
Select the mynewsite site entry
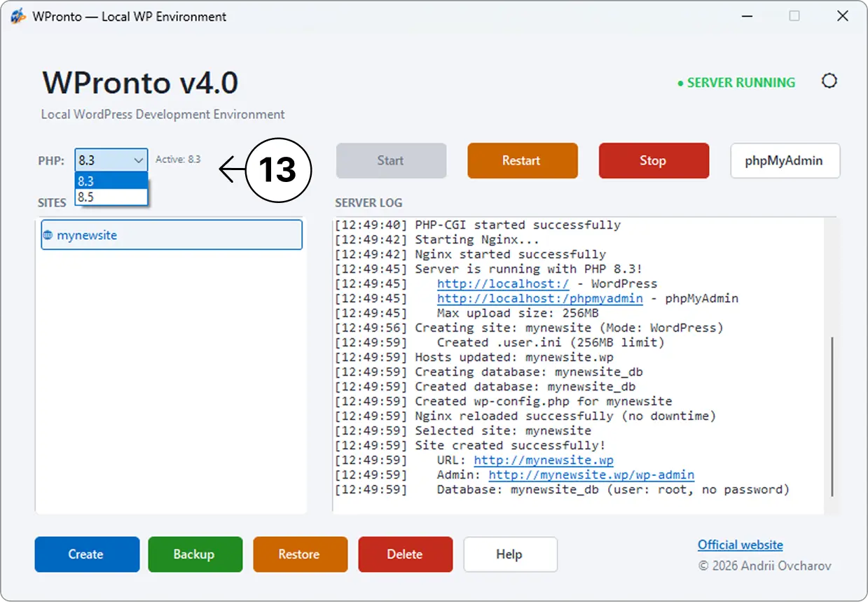pyautogui.click(x=172, y=235)
